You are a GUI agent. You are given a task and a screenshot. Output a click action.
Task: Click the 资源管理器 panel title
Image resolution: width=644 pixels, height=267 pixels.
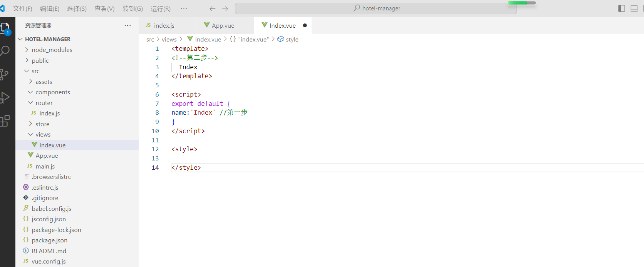pos(38,25)
